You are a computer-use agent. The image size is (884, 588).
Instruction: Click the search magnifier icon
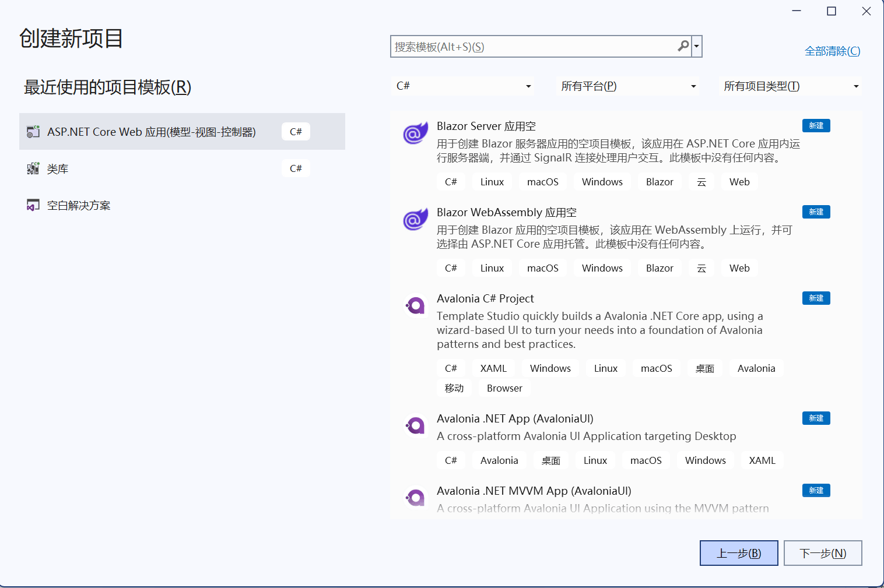tap(683, 46)
